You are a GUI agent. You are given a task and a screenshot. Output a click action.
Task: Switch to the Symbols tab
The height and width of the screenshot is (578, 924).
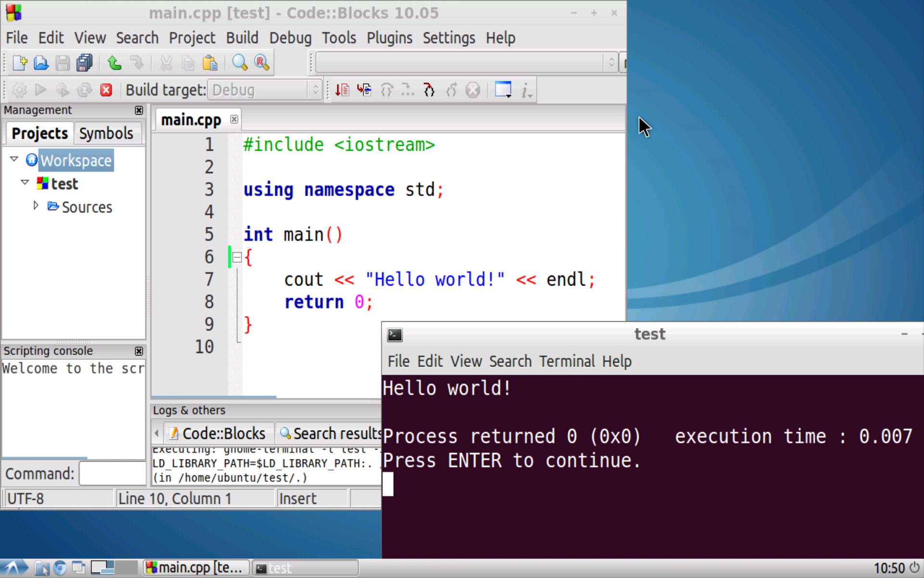(x=106, y=133)
